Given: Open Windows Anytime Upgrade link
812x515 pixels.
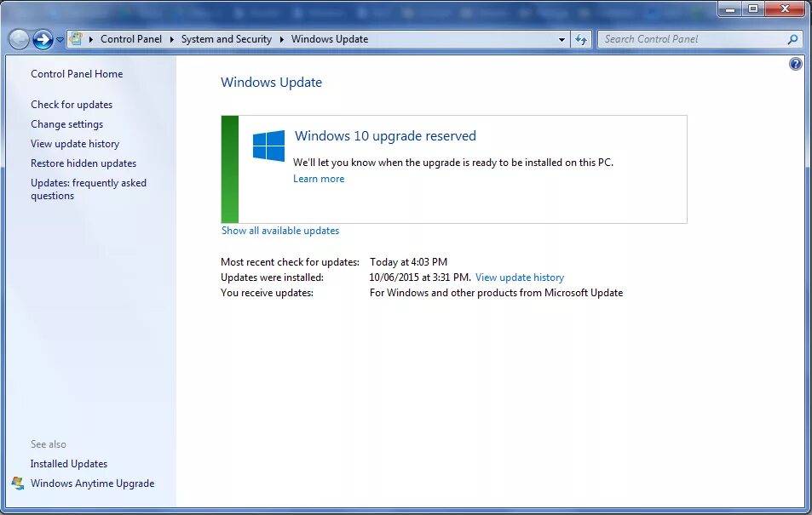Looking at the screenshot, I should click(93, 484).
